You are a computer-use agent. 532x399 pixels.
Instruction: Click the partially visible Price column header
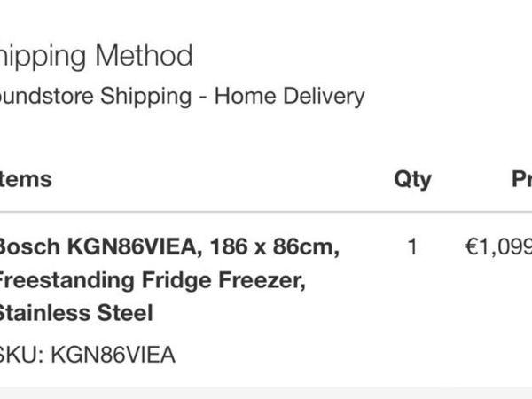pos(522,179)
